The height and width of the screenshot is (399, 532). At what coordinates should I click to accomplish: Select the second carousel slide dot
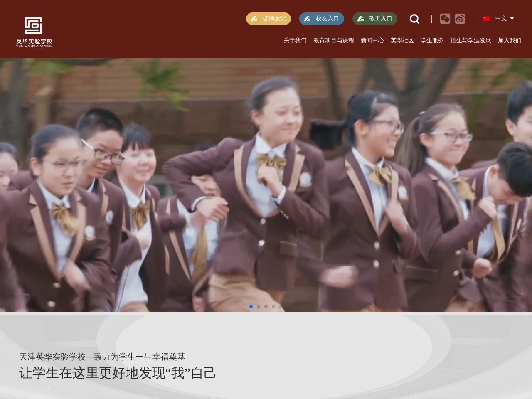pos(259,307)
